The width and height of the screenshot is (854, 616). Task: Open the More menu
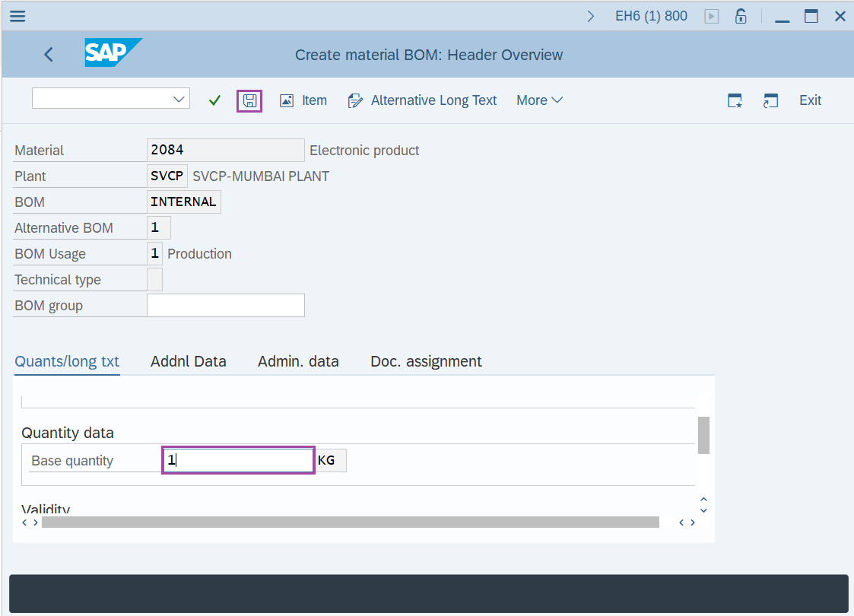coord(539,100)
